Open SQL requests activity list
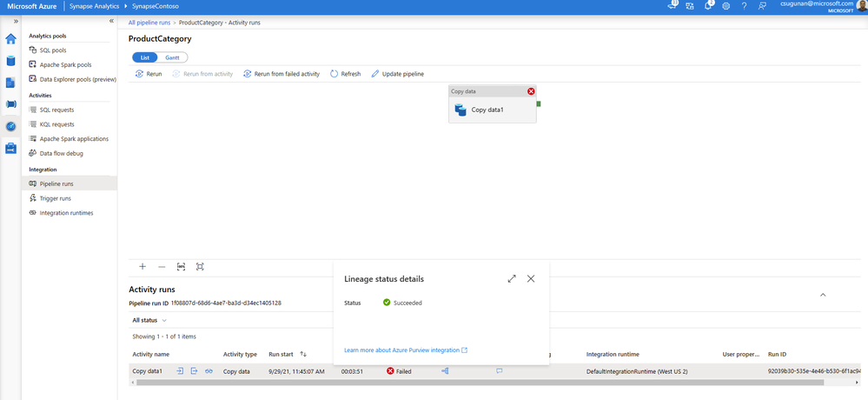The width and height of the screenshot is (868, 400). pos(56,110)
